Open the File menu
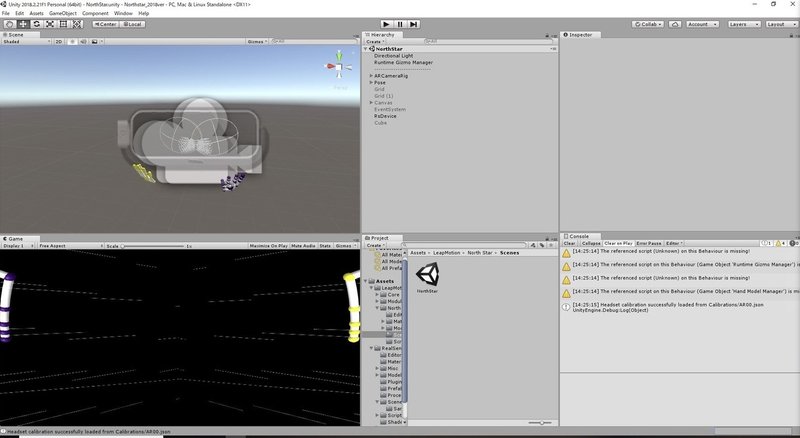Screen dimensions: 800x438 6,13
